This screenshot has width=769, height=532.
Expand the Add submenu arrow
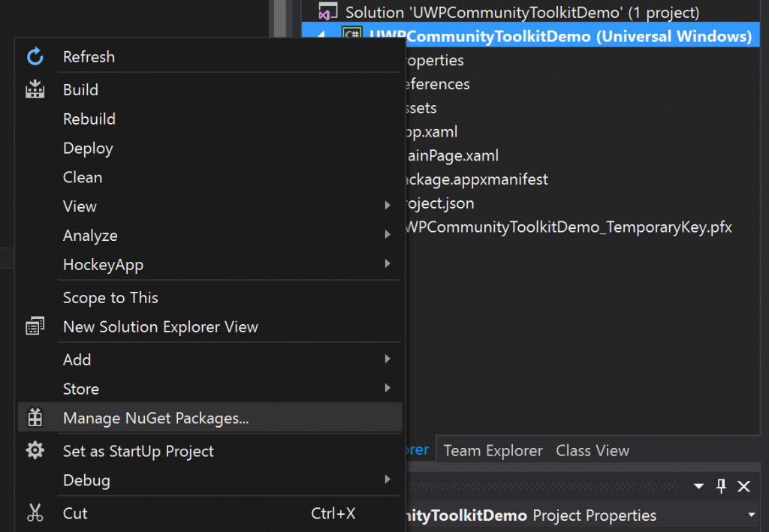(388, 359)
